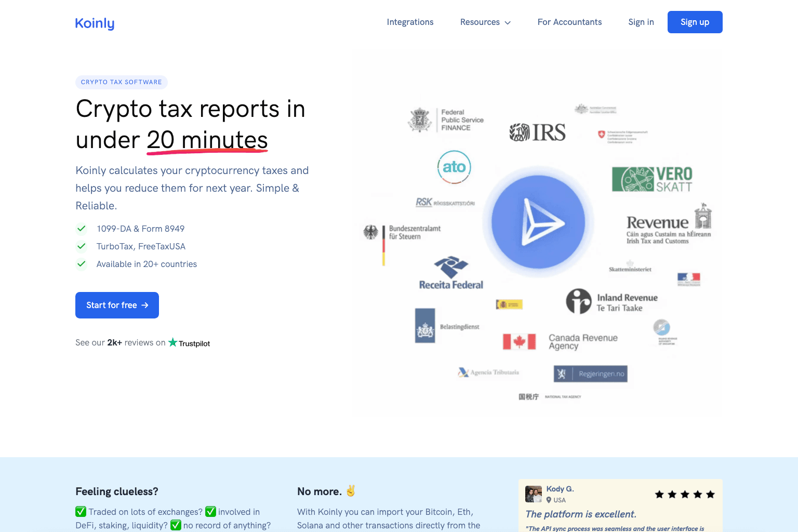The height and width of the screenshot is (532, 798).
Task: Click the Vero Skatt logo
Action: 653,180
